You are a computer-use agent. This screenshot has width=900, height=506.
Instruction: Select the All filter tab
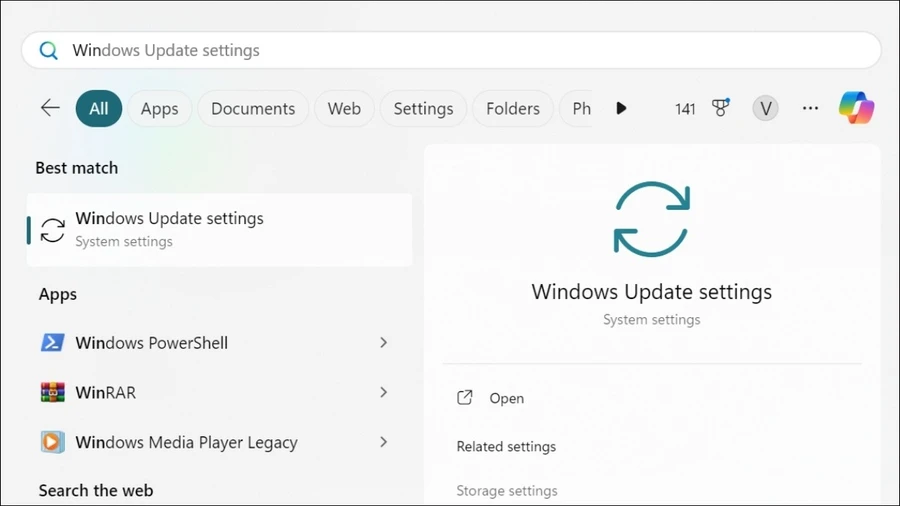pos(99,108)
